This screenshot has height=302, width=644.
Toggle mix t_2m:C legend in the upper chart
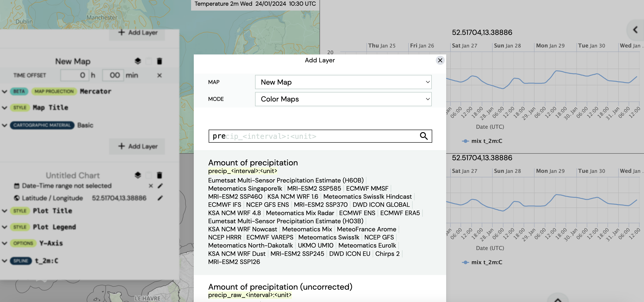pyautogui.click(x=482, y=141)
